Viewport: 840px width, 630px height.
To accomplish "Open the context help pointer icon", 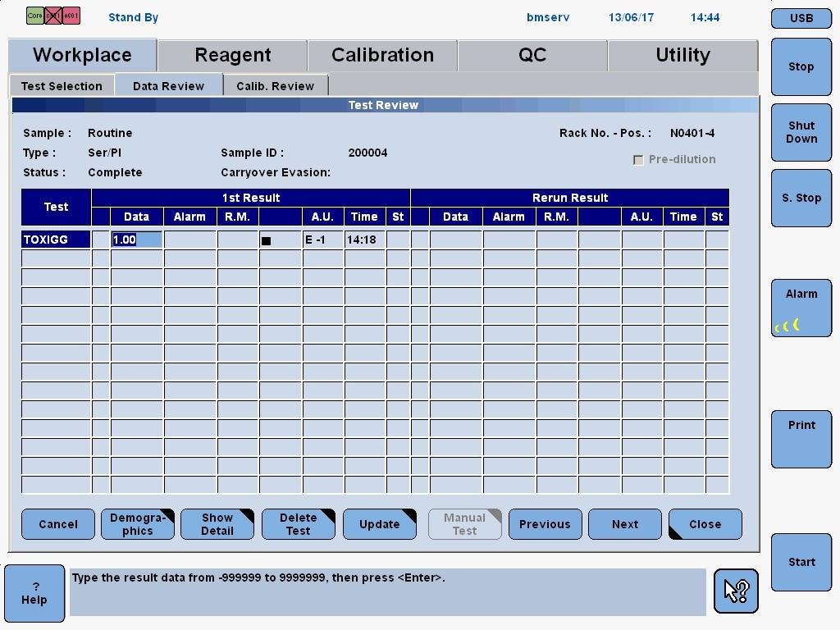I will point(736,591).
